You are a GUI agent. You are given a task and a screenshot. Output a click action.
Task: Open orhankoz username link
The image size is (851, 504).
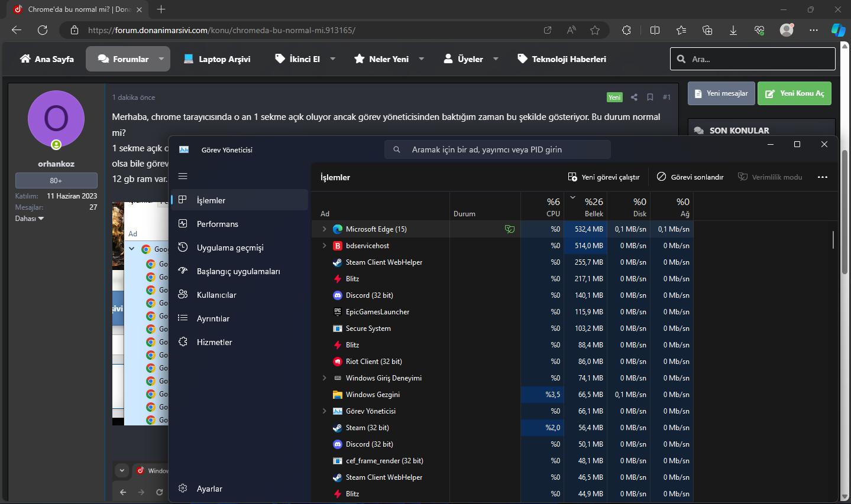pos(56,164)
